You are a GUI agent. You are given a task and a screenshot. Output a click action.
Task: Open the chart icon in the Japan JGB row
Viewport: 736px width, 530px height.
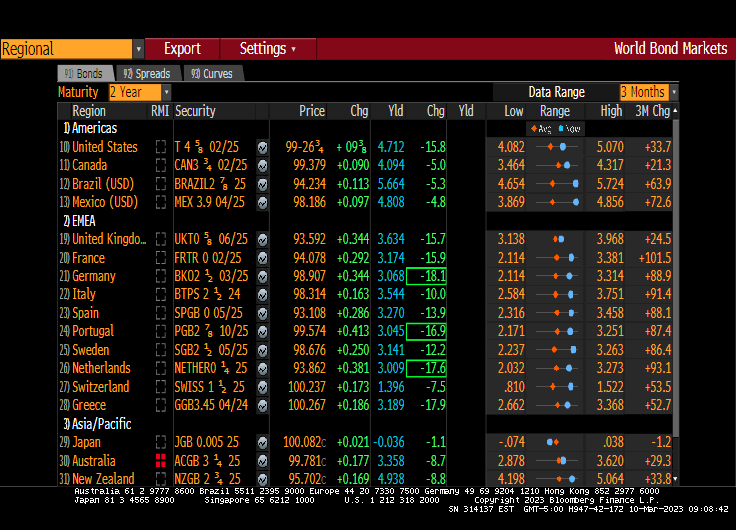262,442
